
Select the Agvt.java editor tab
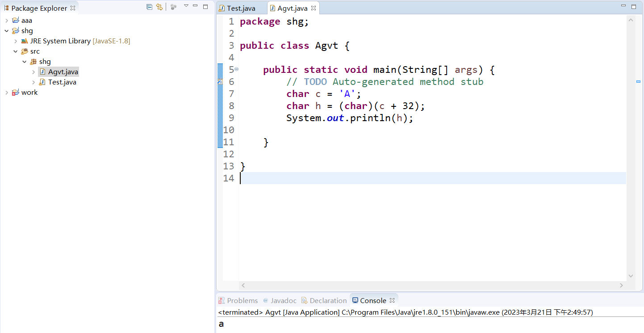click(292, 8)
